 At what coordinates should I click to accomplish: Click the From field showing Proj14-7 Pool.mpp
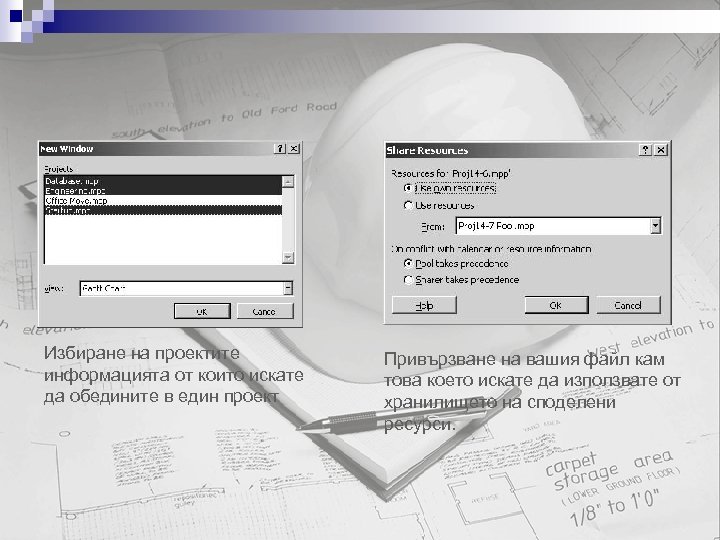pyautogui.click(x=553, y=225)
